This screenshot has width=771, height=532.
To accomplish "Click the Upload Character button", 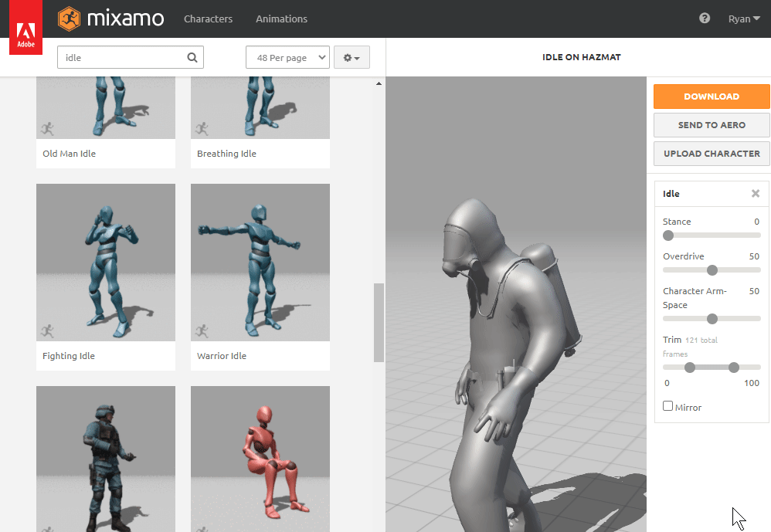I will coord(712,154).
